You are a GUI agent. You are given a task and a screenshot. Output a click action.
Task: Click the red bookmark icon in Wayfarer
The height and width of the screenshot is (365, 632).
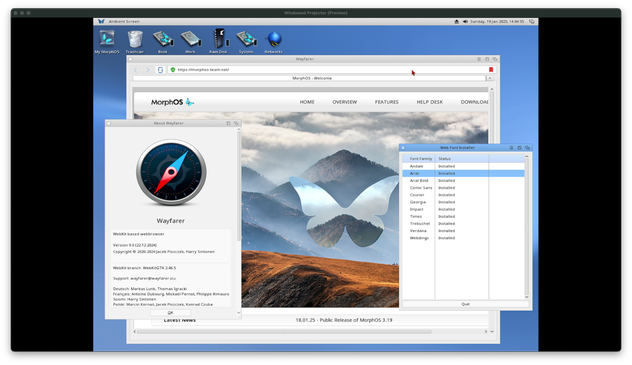(x=491, y=70)
